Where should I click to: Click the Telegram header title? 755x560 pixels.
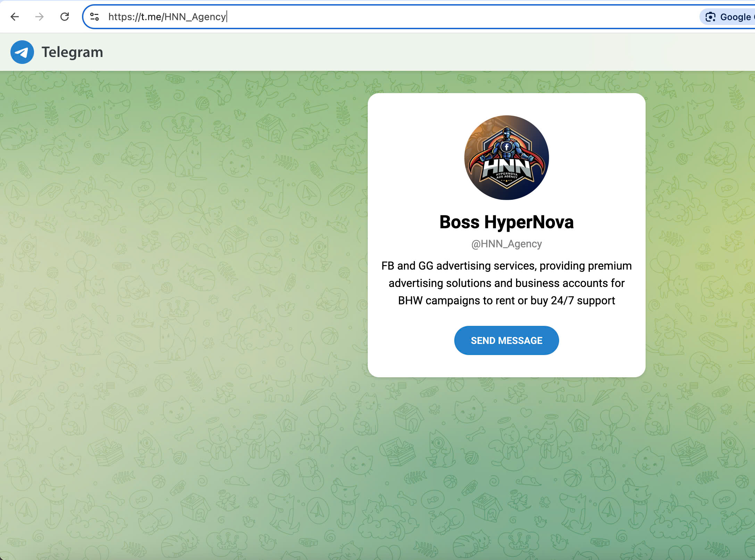[x=72, y=52]
